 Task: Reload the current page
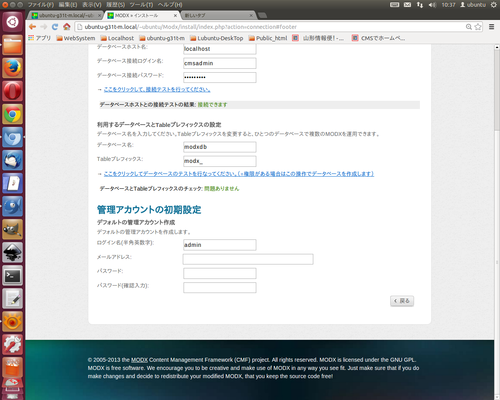(55, 27)
